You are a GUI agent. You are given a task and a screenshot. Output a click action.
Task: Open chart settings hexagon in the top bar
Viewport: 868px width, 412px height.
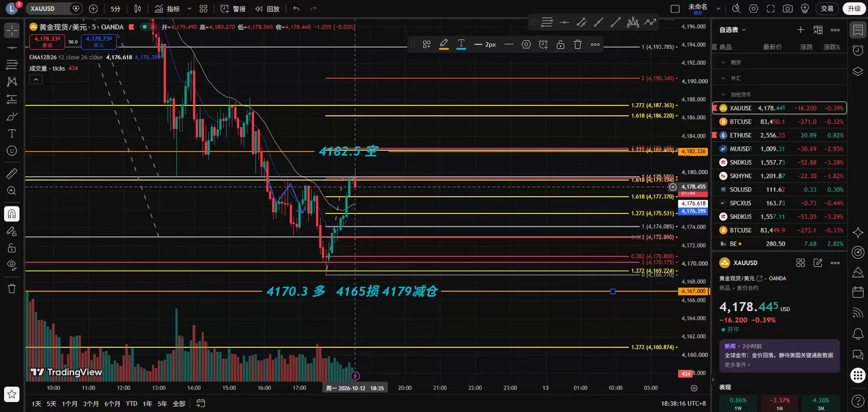click(754, 8)
